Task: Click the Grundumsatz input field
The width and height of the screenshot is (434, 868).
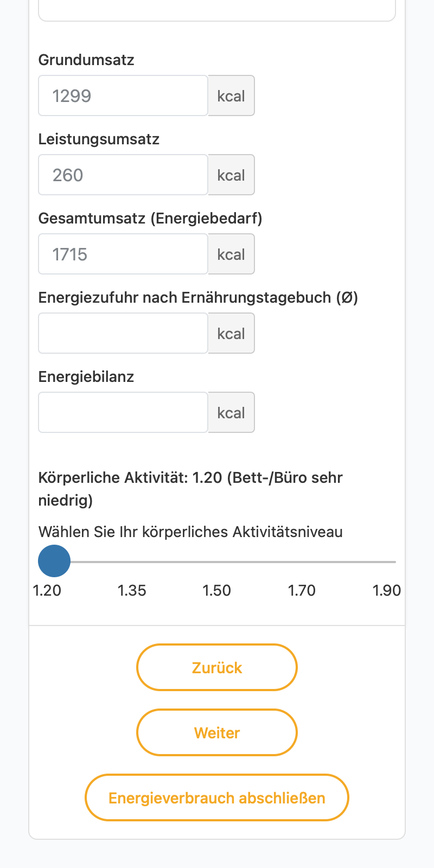Action: [x=123, y=95]
